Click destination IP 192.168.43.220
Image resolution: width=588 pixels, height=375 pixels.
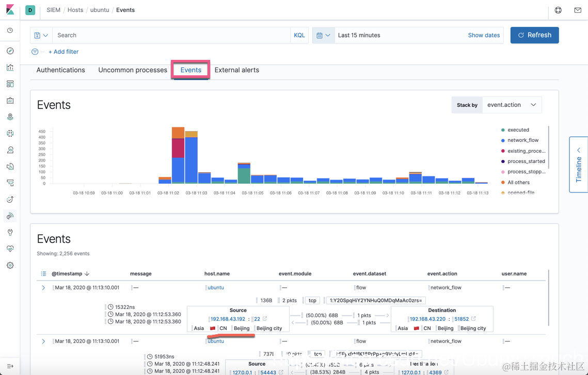pos(427,319)
